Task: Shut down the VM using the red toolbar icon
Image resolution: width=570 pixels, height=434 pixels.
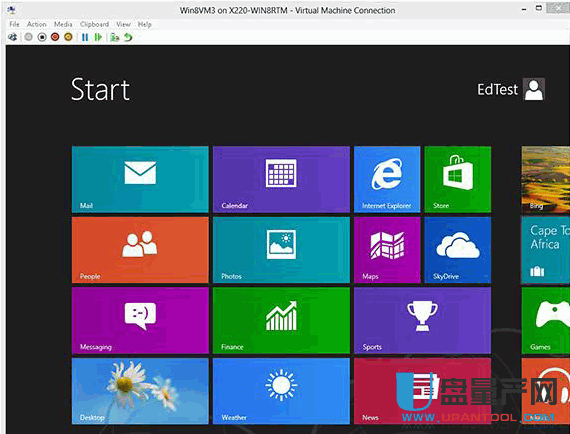Action: click(55, 37)
